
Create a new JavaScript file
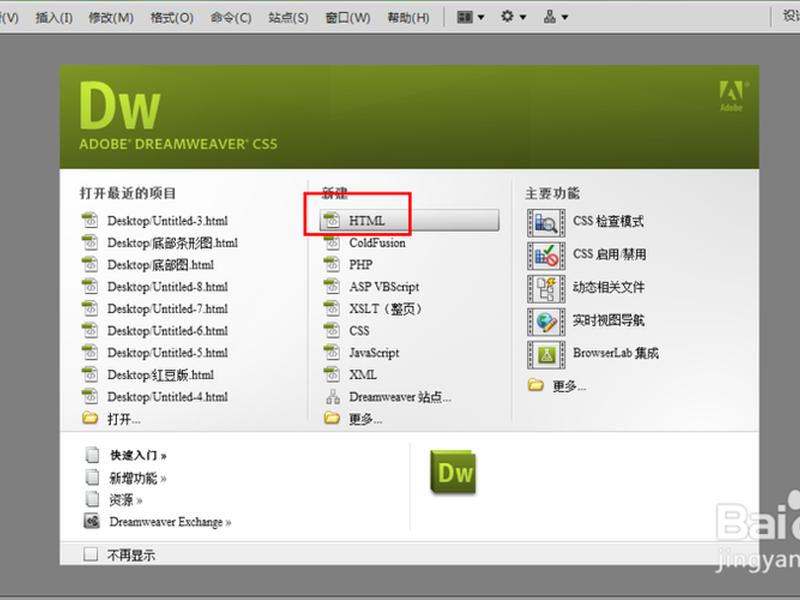(374, 353)
